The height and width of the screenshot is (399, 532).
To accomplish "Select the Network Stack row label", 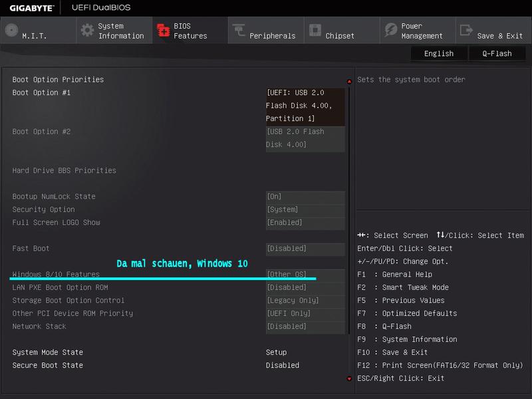I will tap(39, 327).
